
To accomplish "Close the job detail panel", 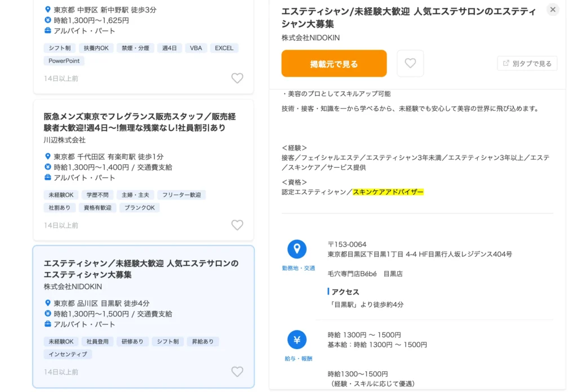I will pyautogui.click(x=553, y=10).
